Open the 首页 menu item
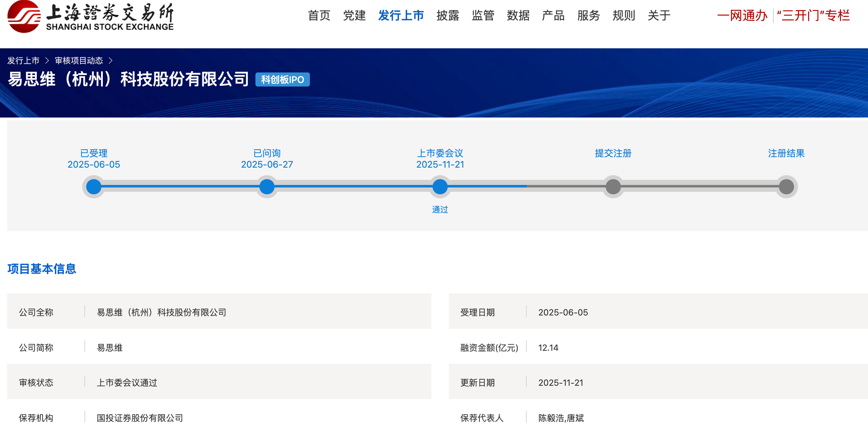This screenshot has height=429, width=868. (x=319, y=16)
